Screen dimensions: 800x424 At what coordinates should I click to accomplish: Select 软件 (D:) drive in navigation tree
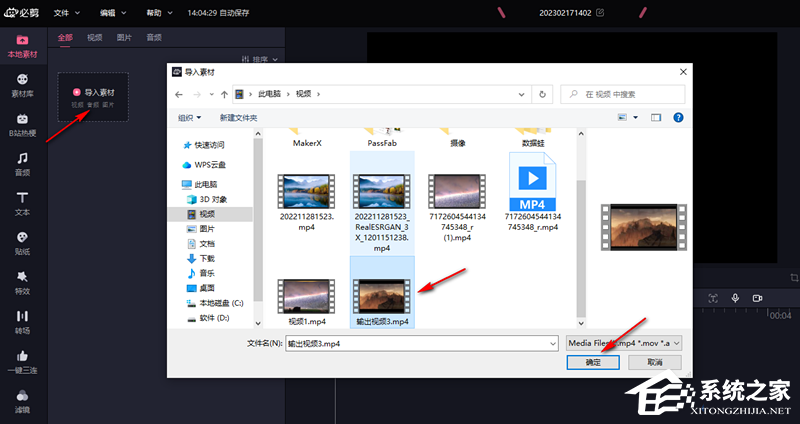point(209,318)
